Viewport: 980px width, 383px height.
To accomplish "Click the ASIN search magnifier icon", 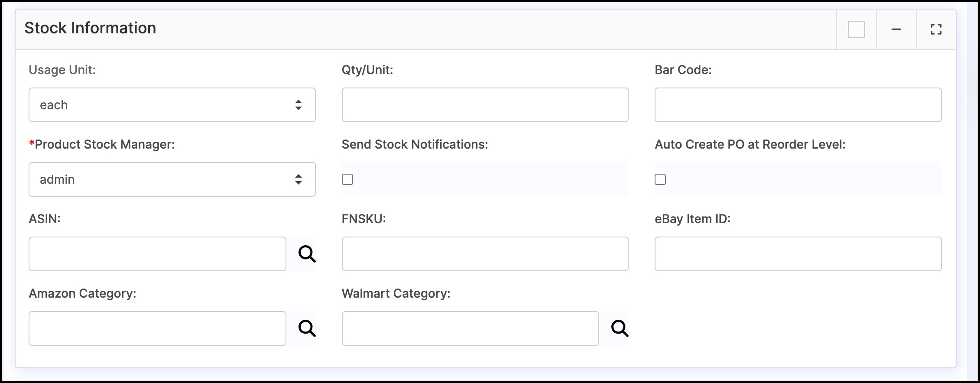I will 307,254.
